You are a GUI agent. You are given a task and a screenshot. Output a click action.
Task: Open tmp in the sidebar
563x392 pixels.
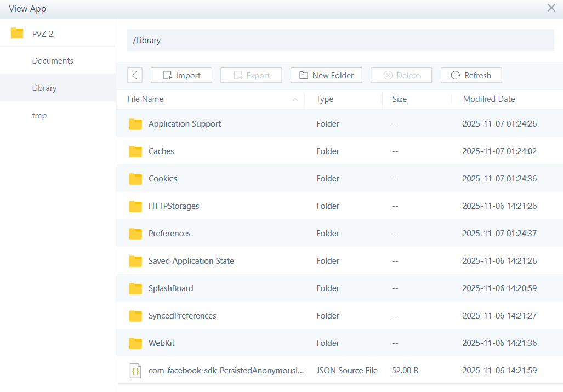[39, 116]
